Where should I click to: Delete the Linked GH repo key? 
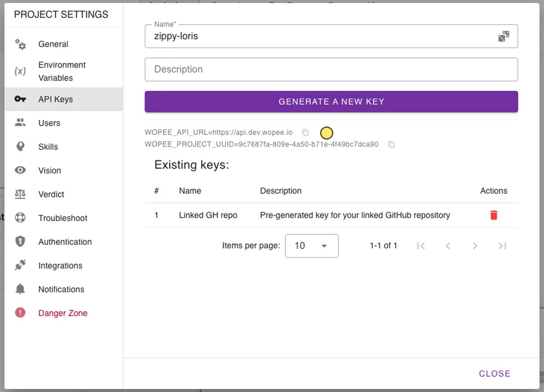[x=494, y=215]
